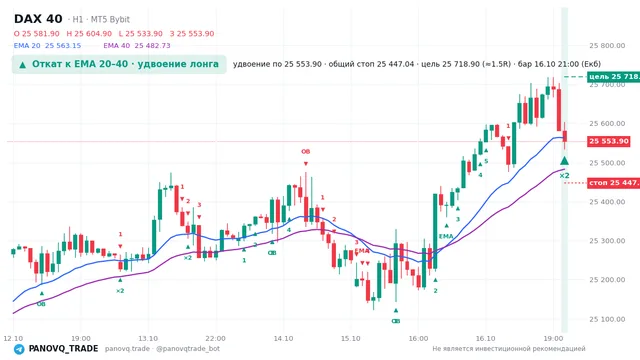This screenshot has width=640, height=360.
Task: Click the green signal marker numbered 5
Action: click(x=486, y=161)
